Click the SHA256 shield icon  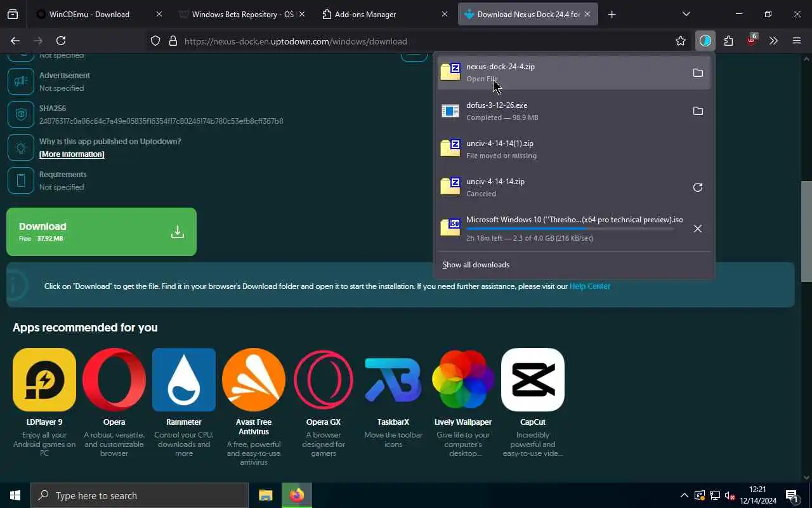coord(21,114)
